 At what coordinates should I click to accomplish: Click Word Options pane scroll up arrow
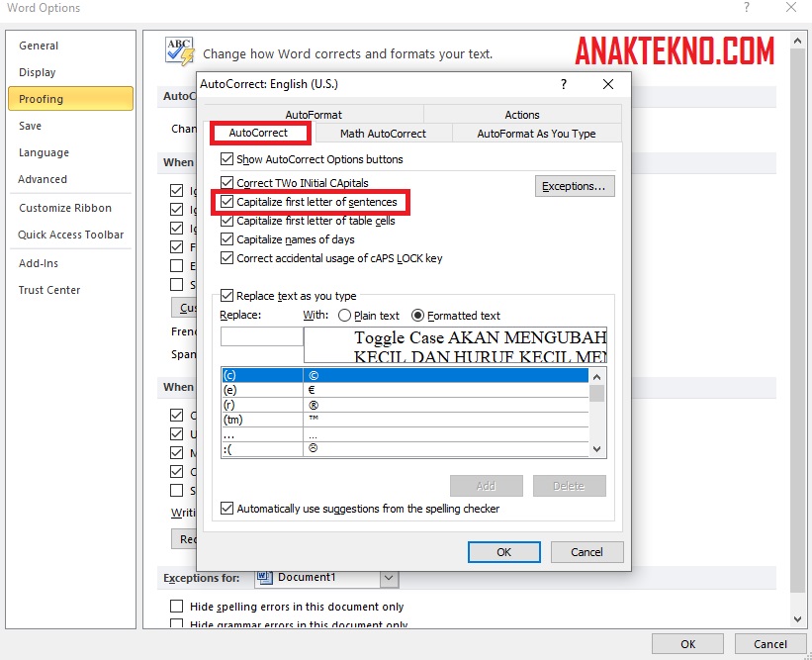[797, 40]
